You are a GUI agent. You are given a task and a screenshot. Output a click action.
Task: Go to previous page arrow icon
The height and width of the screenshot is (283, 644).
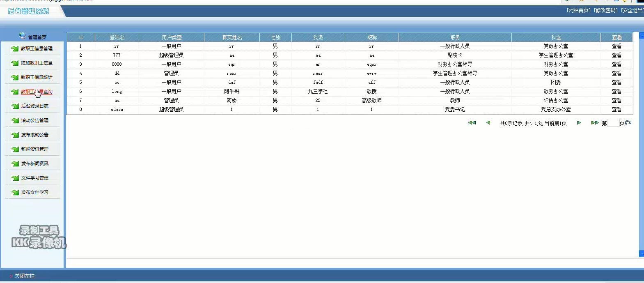[x=488, y=122]
